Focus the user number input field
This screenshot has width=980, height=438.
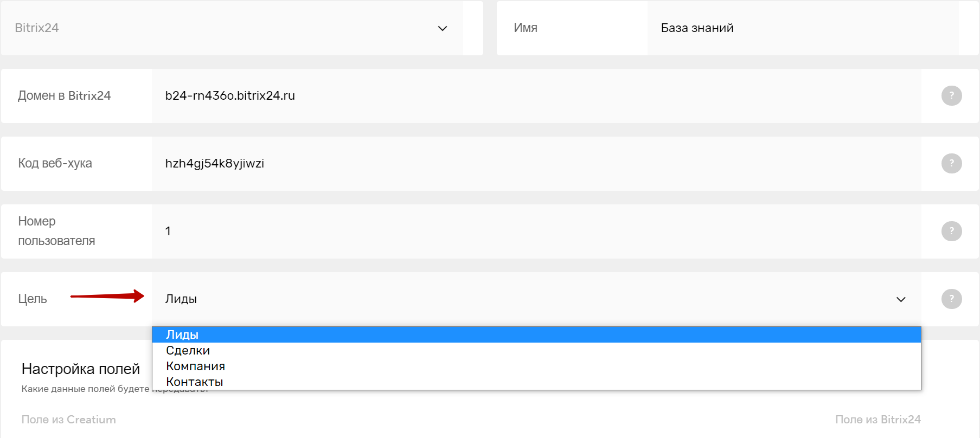[536, 231]
